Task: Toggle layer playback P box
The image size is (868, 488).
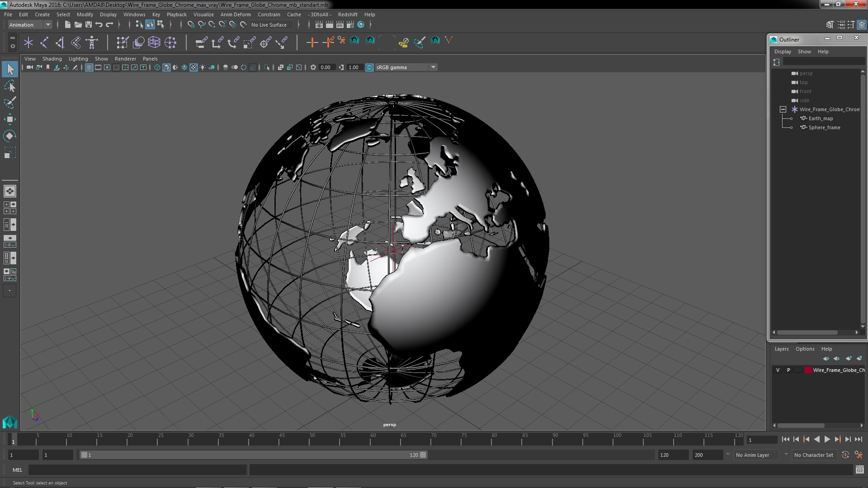Action: [788, 370]
